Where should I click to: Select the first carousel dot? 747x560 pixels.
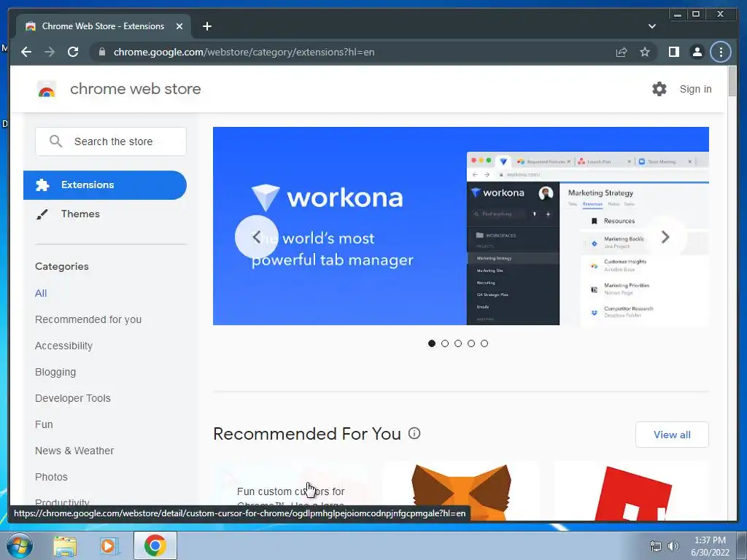(432, 343)
